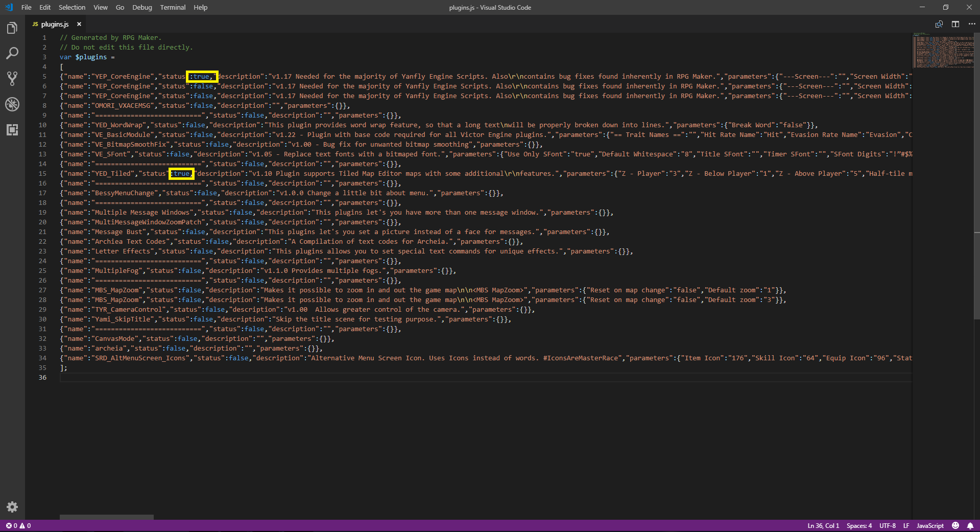Click the Ln 36, Col 1 status entry

[823, 526]
